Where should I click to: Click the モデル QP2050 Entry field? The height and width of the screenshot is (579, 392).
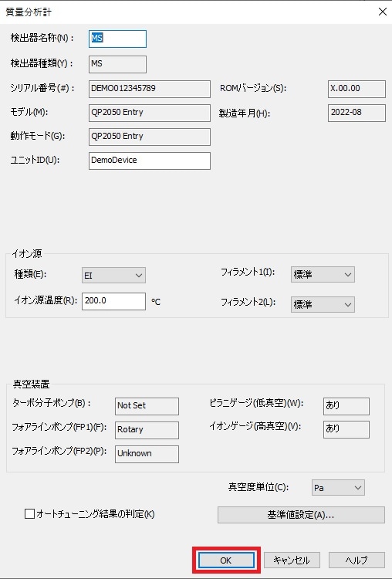150,113
